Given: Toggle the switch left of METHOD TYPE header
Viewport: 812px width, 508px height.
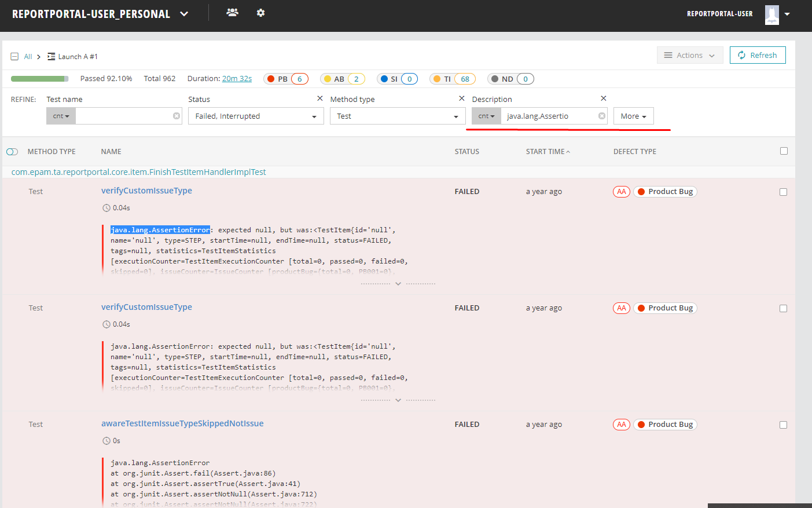Looking at the screenshot, I should coord(12,151).
